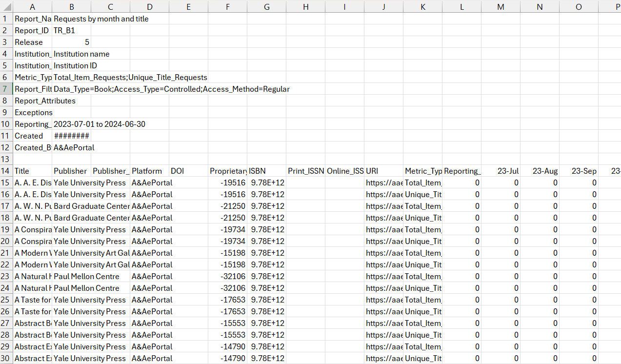Select column G header
The image size is (621, 364).
pos(266,7)
